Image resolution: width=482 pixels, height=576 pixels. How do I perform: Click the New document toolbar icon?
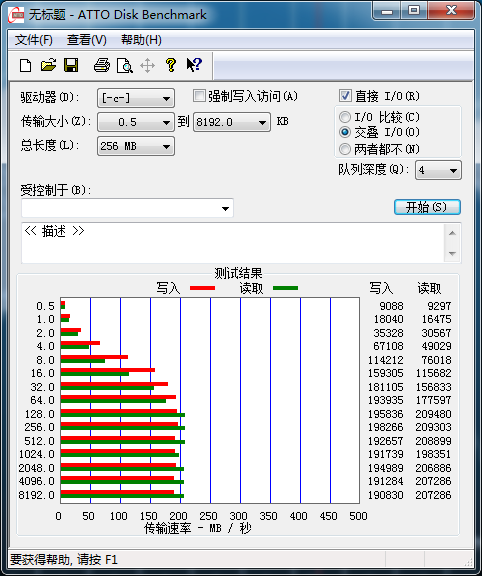click(25, 66)
